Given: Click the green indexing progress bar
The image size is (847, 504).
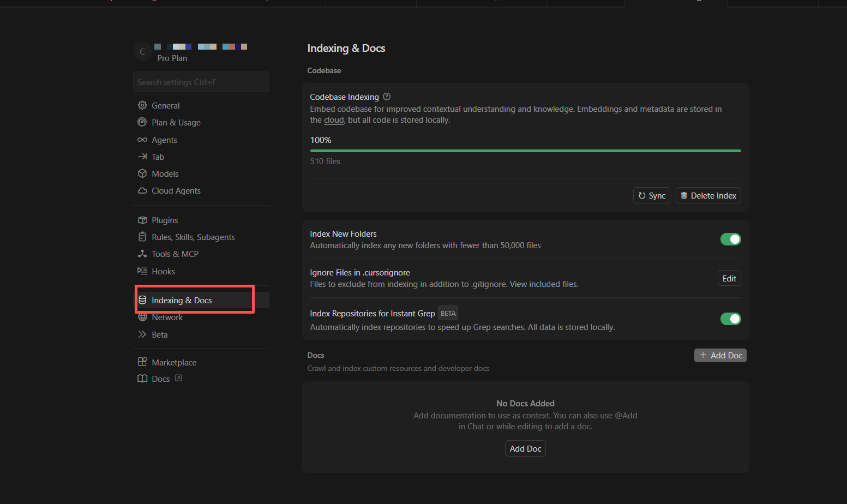Looking at the screenshot, I should click(x=525, y=151).
